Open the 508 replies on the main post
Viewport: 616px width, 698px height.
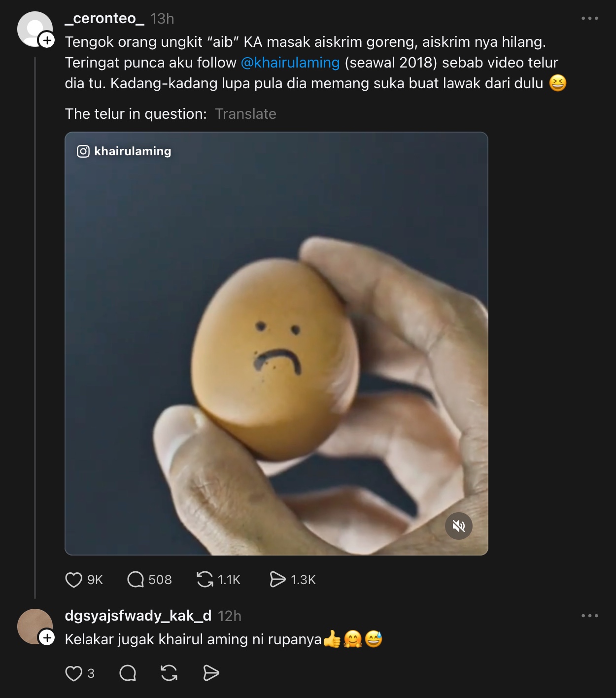click(x=136, y=580)
